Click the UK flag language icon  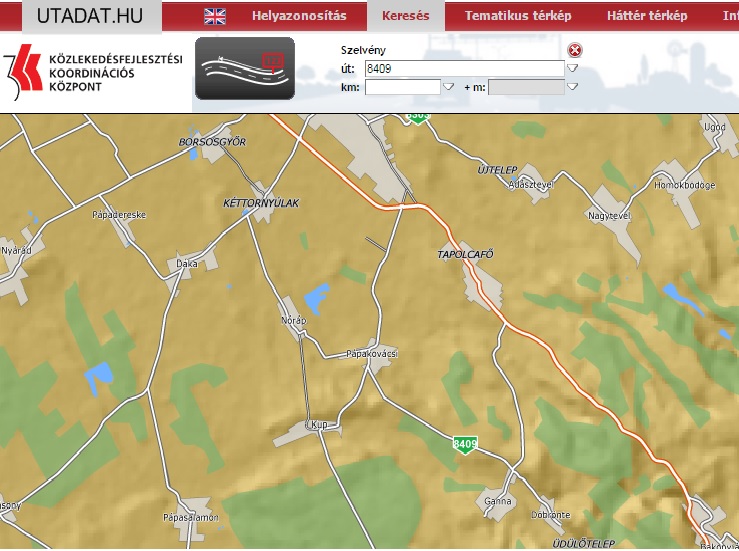(x=215, y=16)
